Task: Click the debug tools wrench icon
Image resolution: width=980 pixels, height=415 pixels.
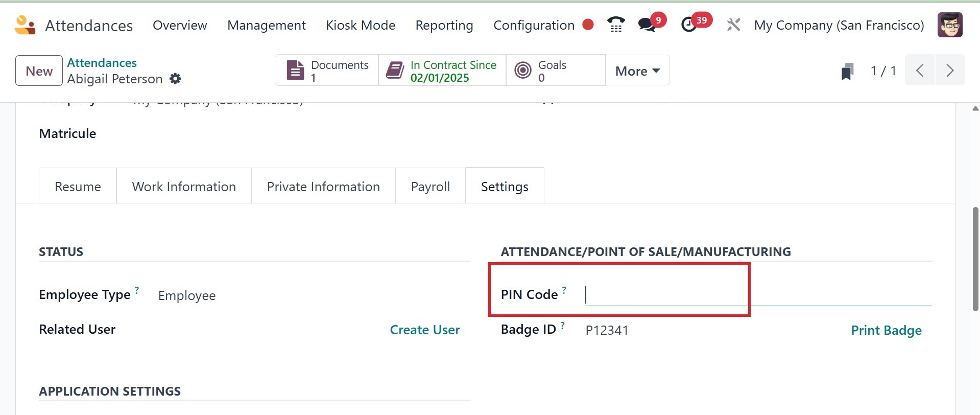Action: click(x=733, y=25)
